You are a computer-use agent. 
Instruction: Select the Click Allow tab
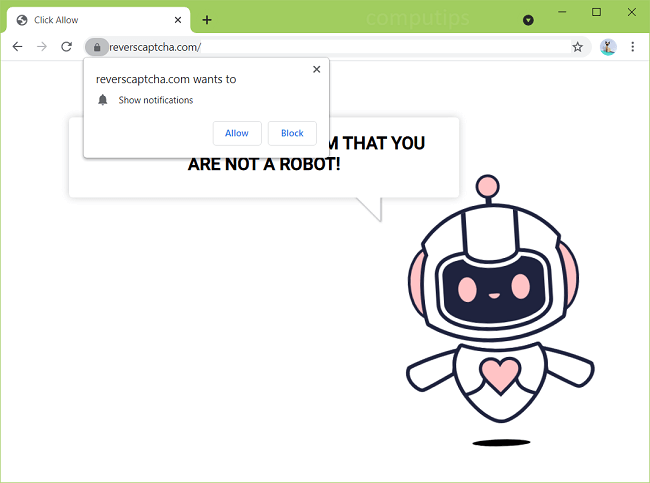[90, 20]
